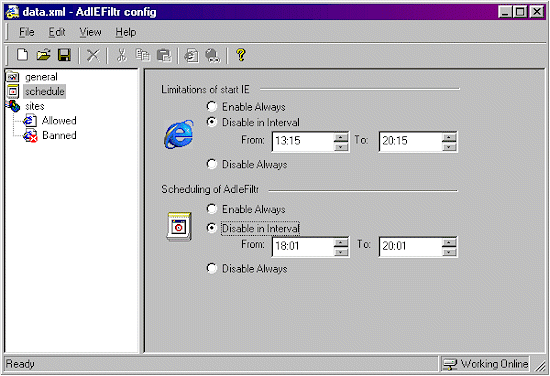This screenshot has height=376, width=550.
Task: Increase the 20:01 To time with up arrow
Action: click(449, 242)
